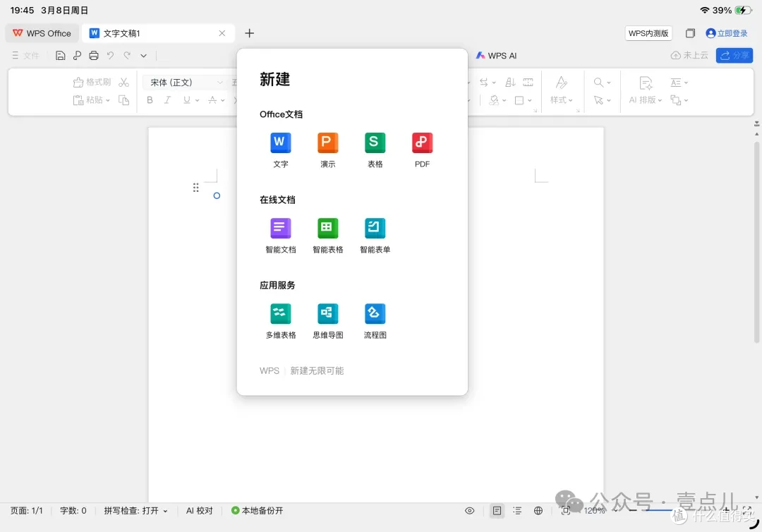Toggle 本地备份开 local backup status

pos(257,511)
